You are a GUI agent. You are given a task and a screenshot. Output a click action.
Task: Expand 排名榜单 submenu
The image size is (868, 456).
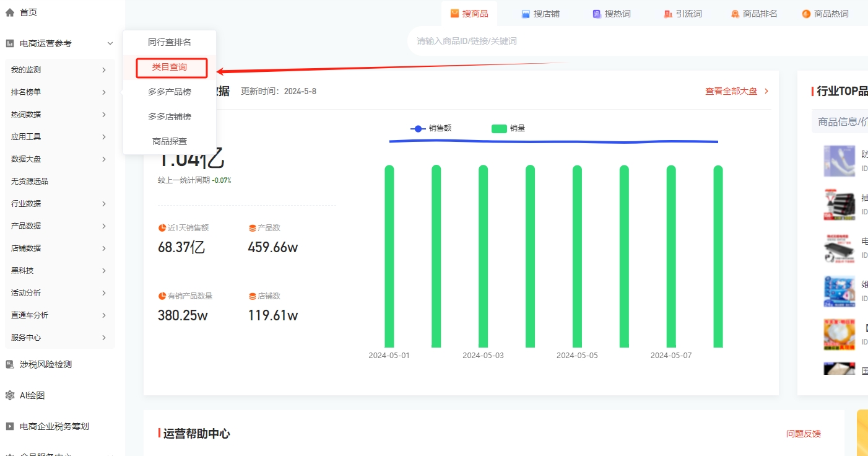pyautogui.click(x=104, y=92)
